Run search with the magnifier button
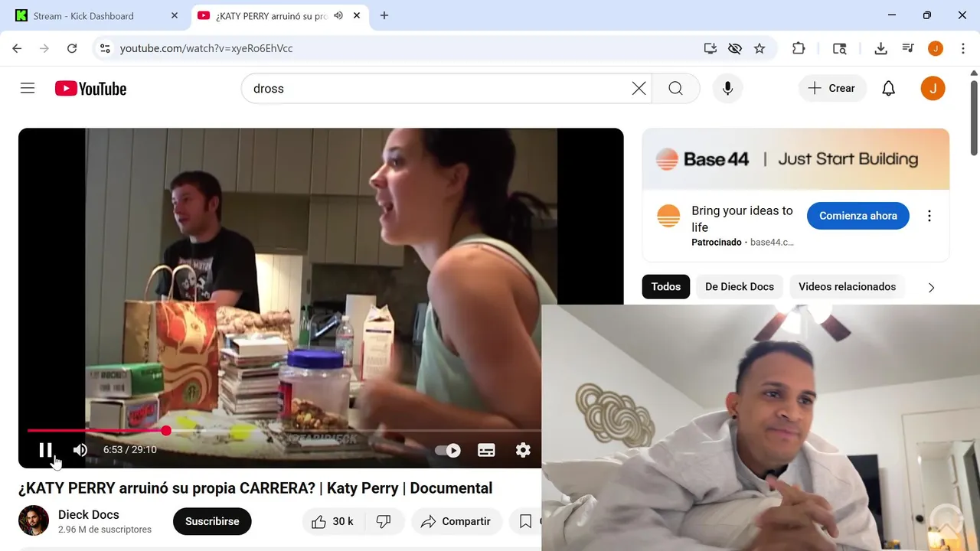980x551 pixels. point(675,89)
